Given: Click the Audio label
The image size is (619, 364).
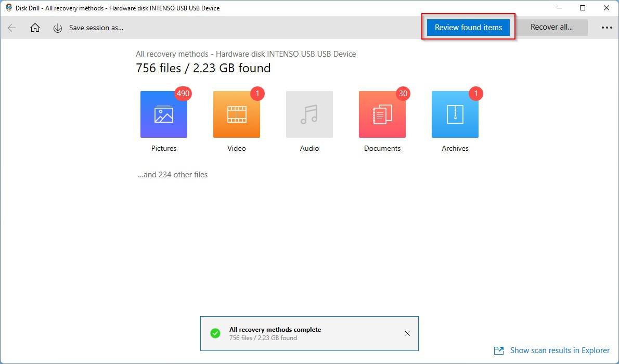Looking at the screenshot, I should 309,148.
